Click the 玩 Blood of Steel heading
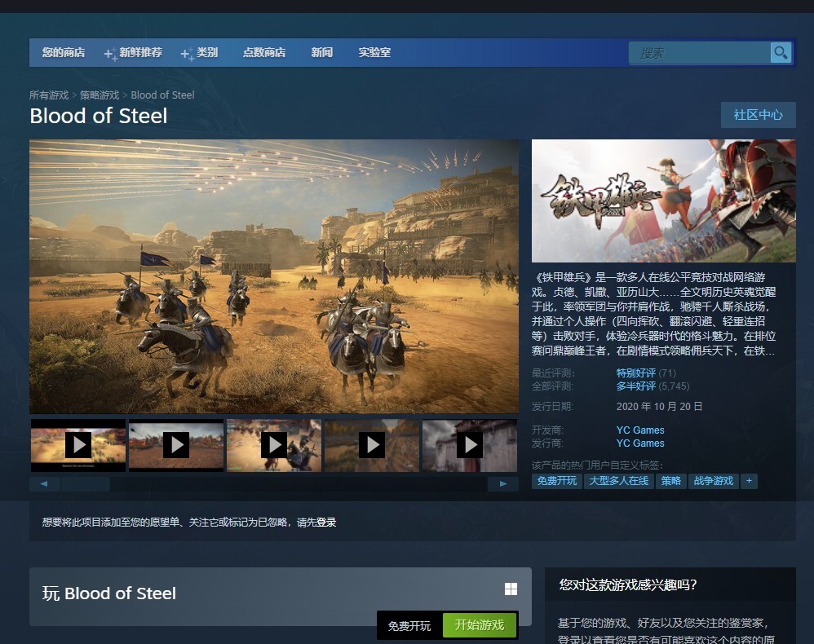The height and width of the screenshot is (644, 814). 109,593
